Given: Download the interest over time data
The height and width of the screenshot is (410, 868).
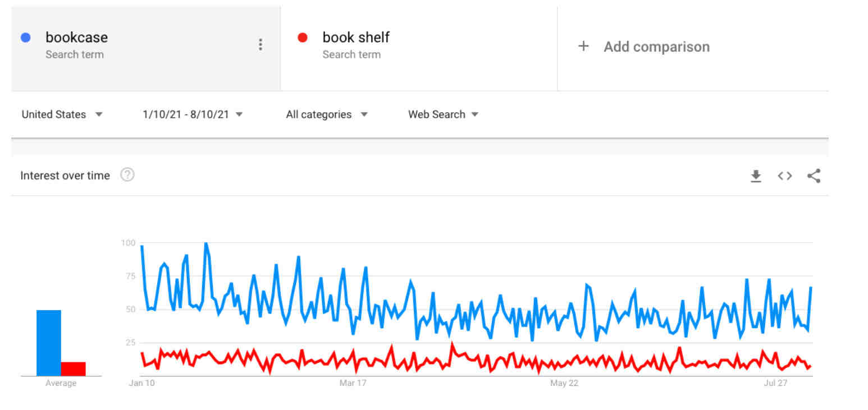Looking at the screenshot, I should click(x=756, y=176).
